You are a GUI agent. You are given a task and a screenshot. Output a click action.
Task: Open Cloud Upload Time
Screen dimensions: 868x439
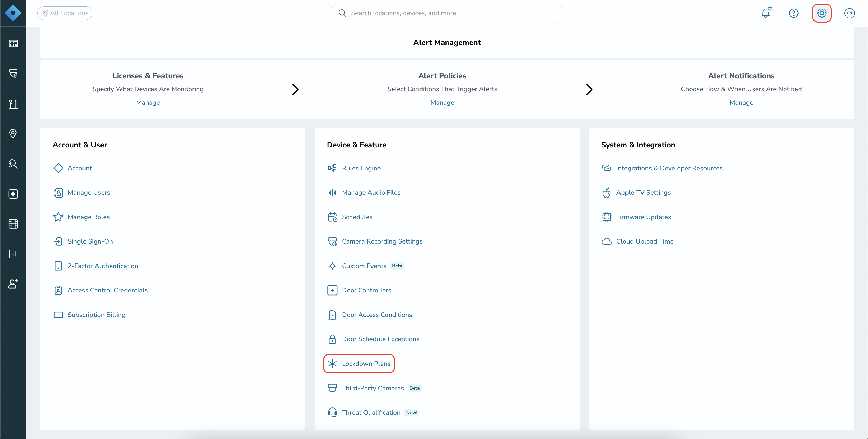(645, 241)
